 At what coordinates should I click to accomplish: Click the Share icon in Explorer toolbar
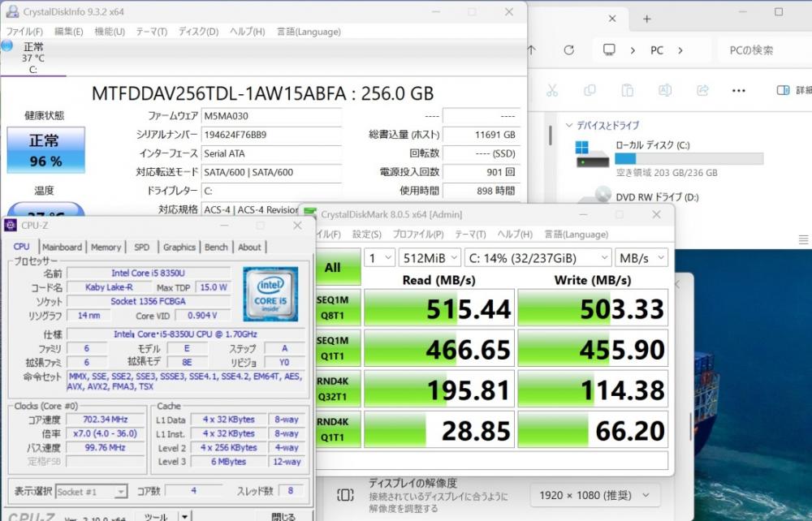point(702,91)
